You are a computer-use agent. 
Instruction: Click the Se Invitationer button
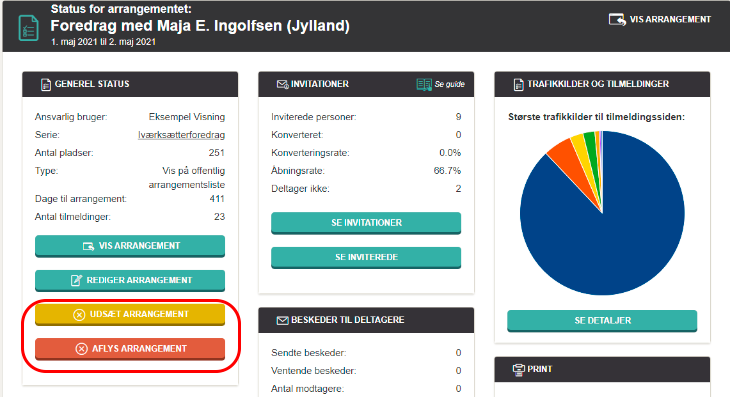(366, 223)
